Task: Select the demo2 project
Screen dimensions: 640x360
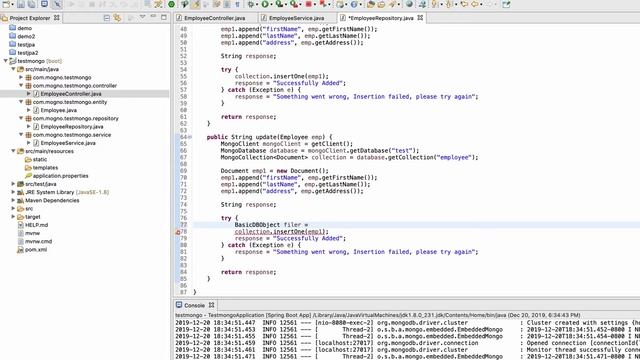Action: click(x=26, y=36)
